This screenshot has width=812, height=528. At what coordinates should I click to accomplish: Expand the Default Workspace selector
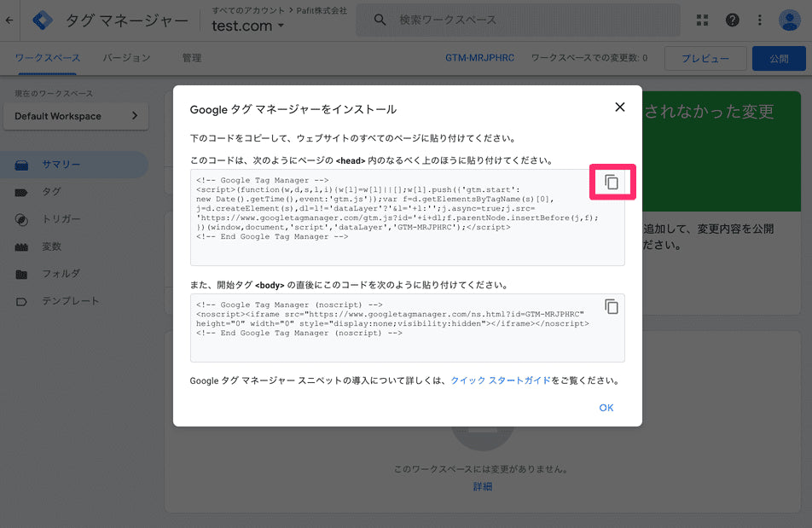76,116
